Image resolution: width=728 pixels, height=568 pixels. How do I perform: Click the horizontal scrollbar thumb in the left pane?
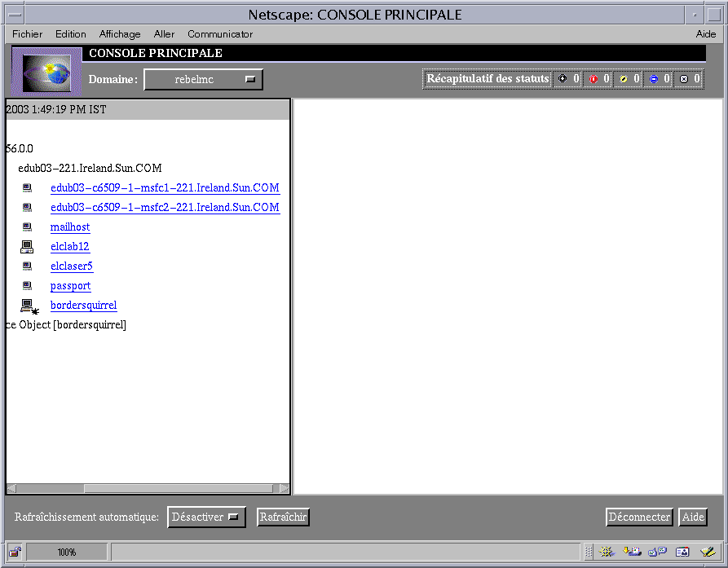pos(179,488)
